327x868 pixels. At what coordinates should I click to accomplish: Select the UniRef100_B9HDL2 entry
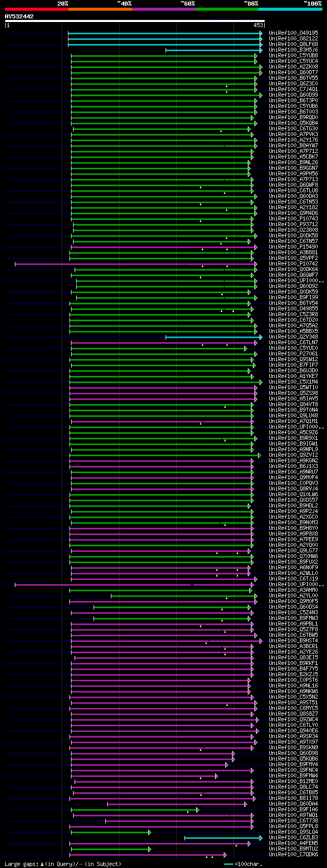(293, 506)
